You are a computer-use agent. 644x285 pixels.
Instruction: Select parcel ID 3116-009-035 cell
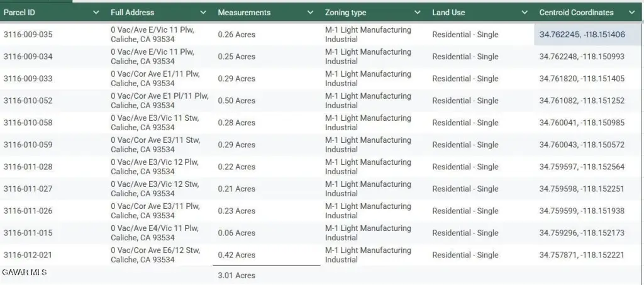click(x=28, y=35)
